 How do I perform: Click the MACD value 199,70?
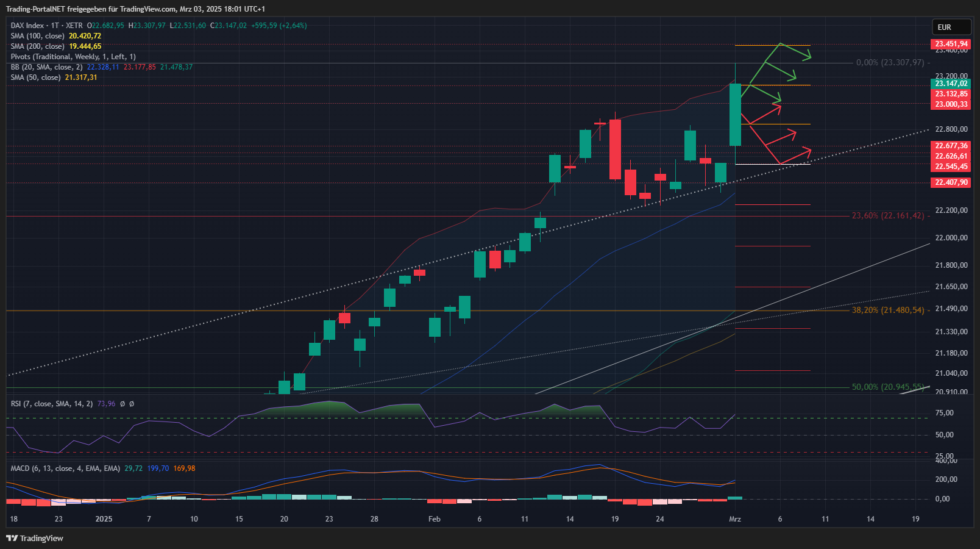[158, 468]
